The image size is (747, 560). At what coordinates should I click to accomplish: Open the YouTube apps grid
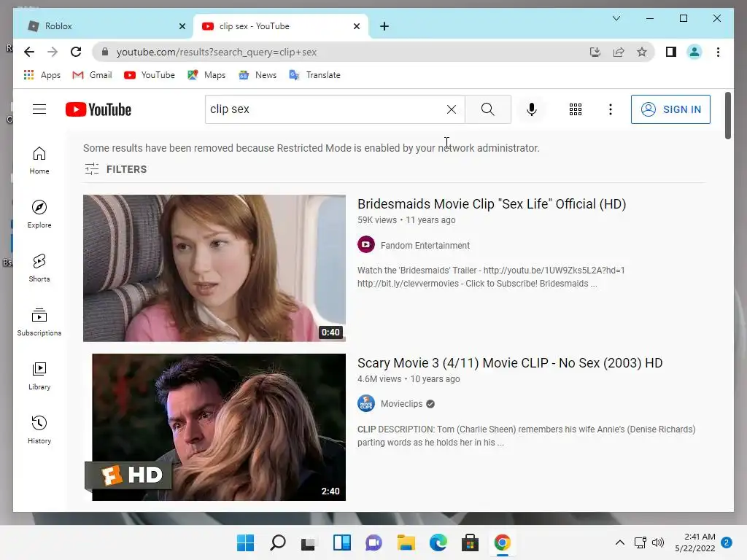tap(575, 109)
